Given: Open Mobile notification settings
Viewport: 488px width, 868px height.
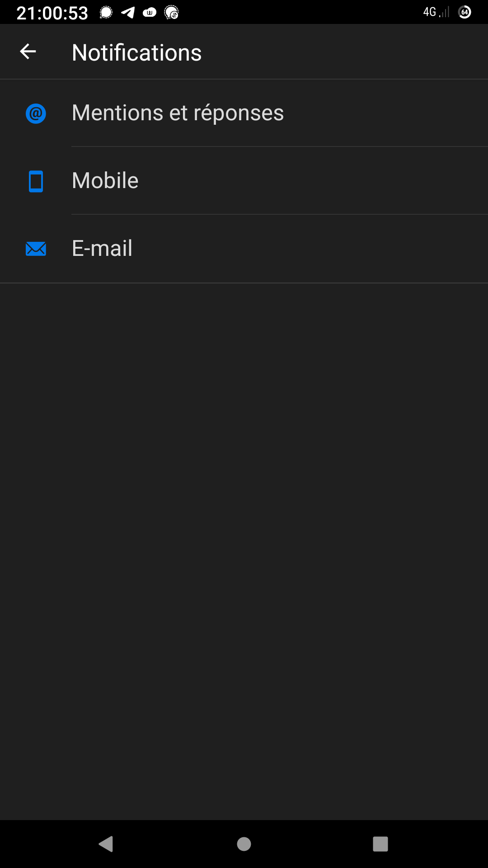Looking at the screenshot, I should 244,181.
